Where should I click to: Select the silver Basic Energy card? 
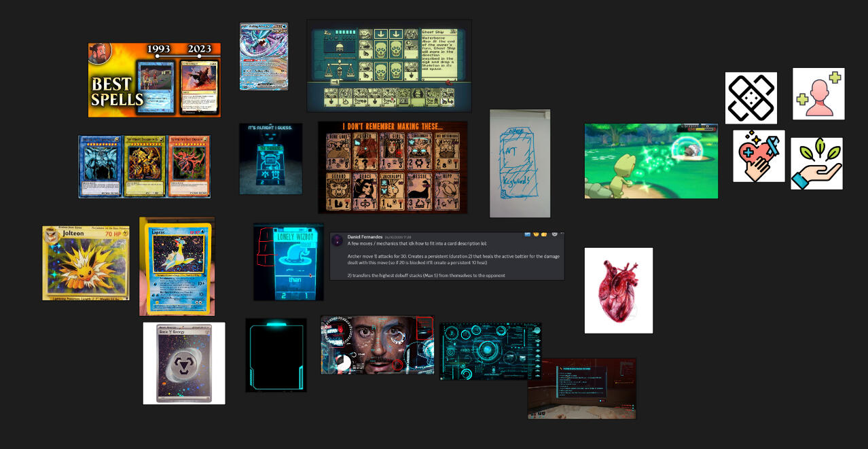coord(183,363)
